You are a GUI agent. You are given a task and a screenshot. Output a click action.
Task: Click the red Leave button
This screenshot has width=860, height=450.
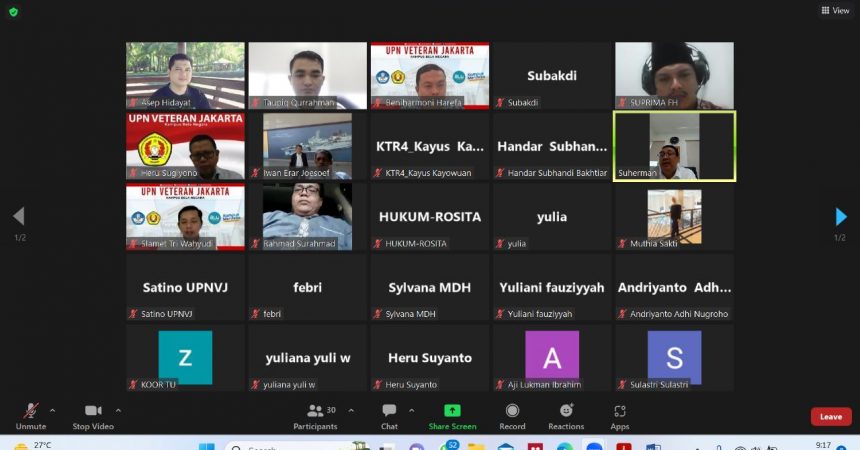pyautogui.click(x=830, y=417)
